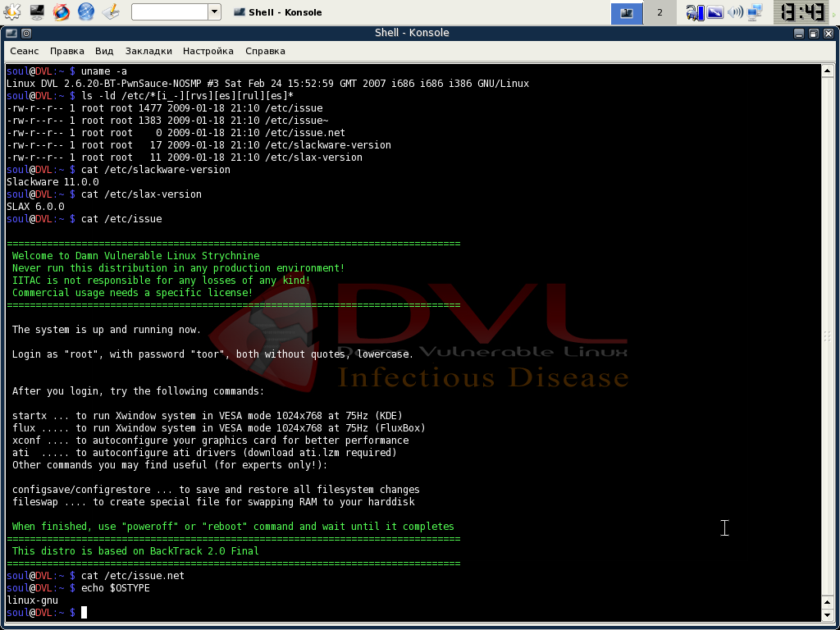Launch the Konsole terminal from the panel
Image resolution: width=840 pixels, height=630 pixels.
[x=37, y=11]
